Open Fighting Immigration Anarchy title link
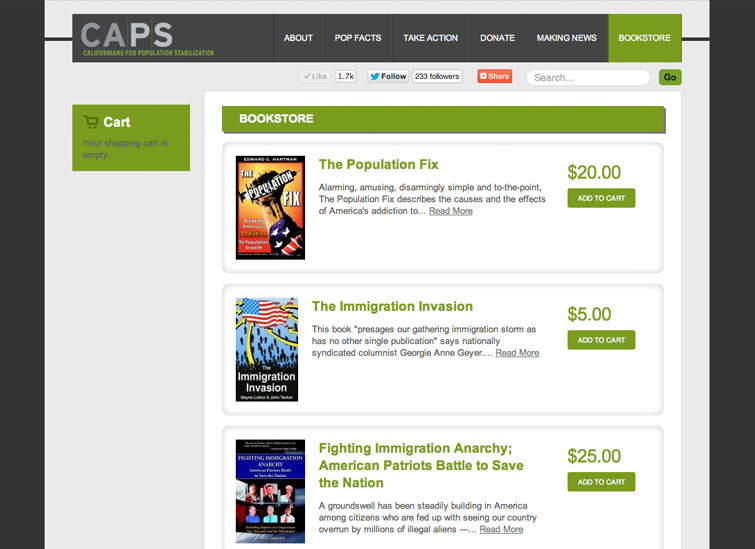Viewport: 755px width, 549px height. 420,466
